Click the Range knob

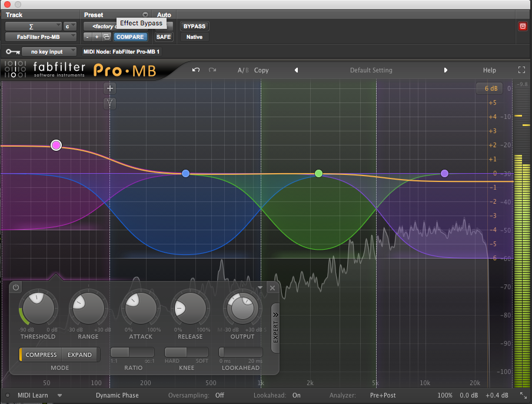(88, 308)
